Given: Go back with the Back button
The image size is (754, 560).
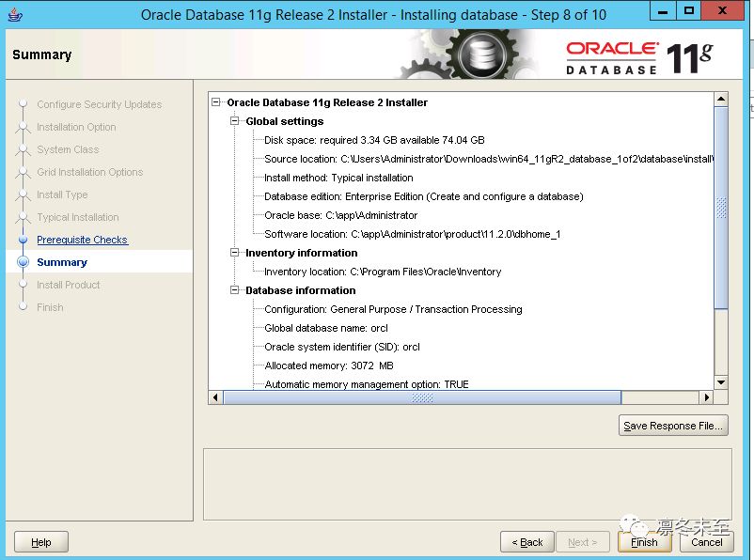Looking at the screenshot, I should click(527, 542).
